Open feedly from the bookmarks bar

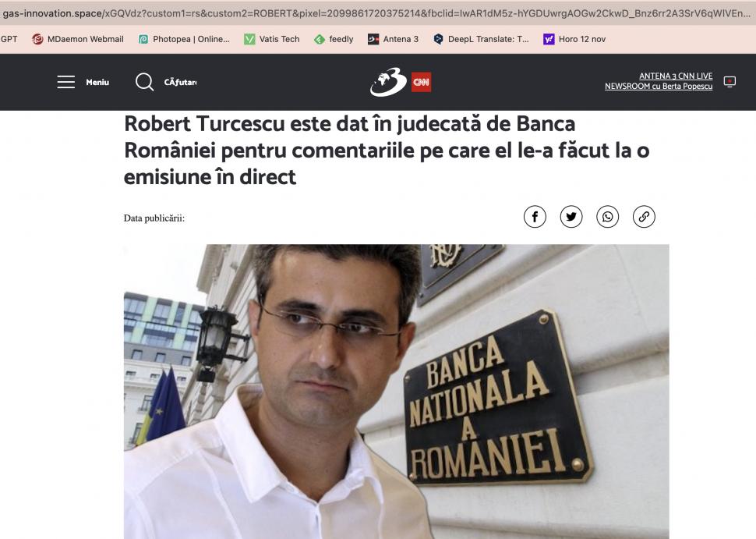pos(334,37)
